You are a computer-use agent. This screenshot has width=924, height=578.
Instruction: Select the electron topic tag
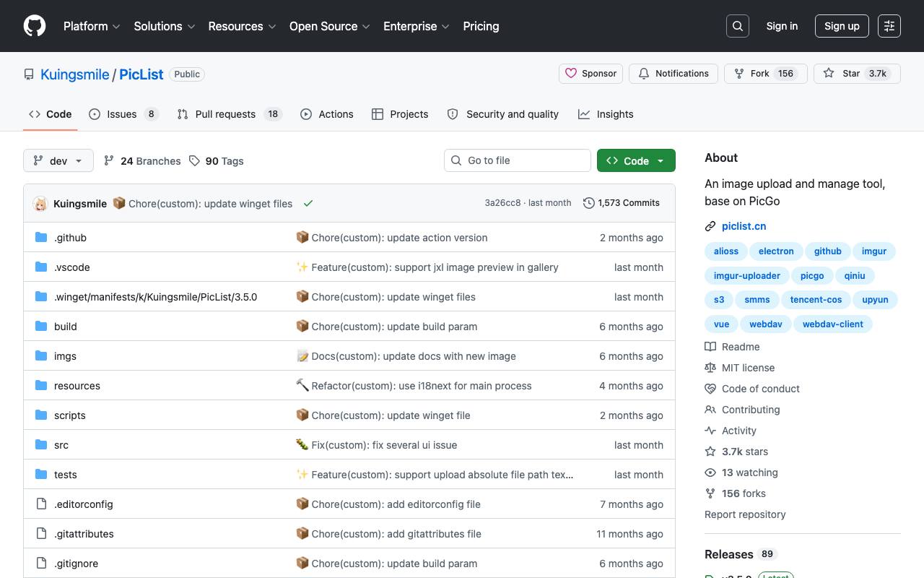click(776, 251)
